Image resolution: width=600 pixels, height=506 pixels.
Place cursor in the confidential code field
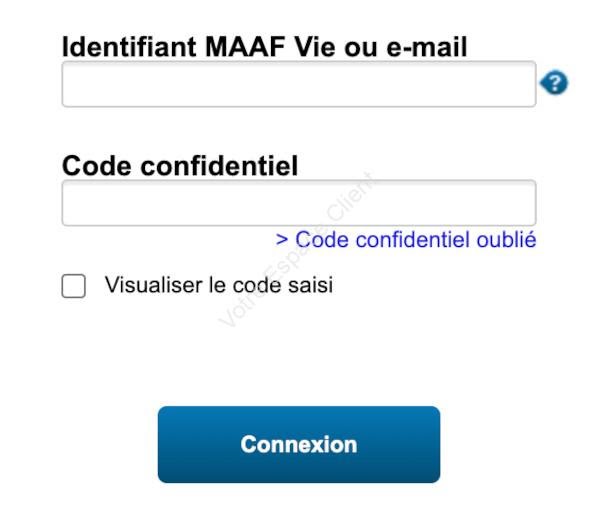pyautogui.click(x=299, y=203)
